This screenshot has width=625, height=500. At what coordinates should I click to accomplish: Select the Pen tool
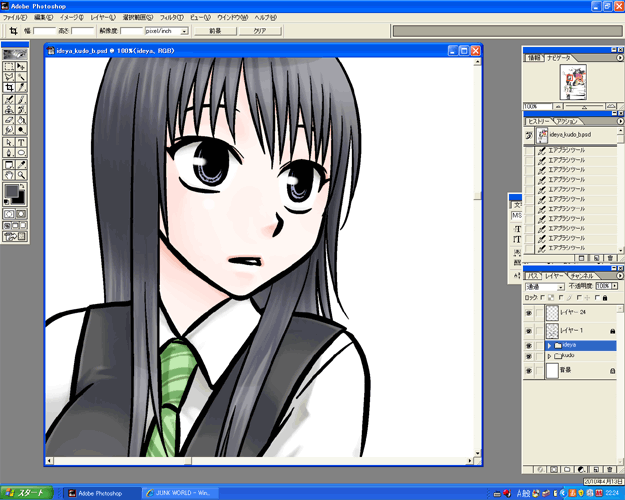tap(9, 153)
